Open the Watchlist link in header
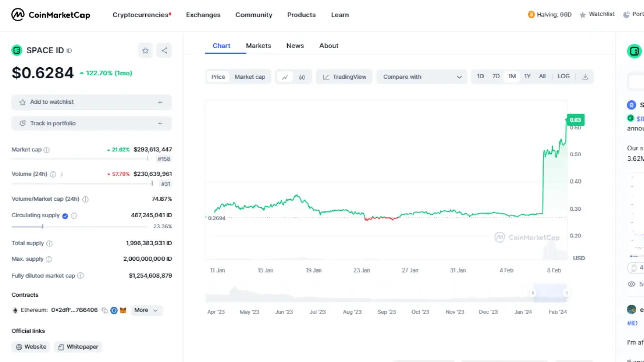Image resolution: width=644 pixels, height=362 pixels. [x=597, y=14]
